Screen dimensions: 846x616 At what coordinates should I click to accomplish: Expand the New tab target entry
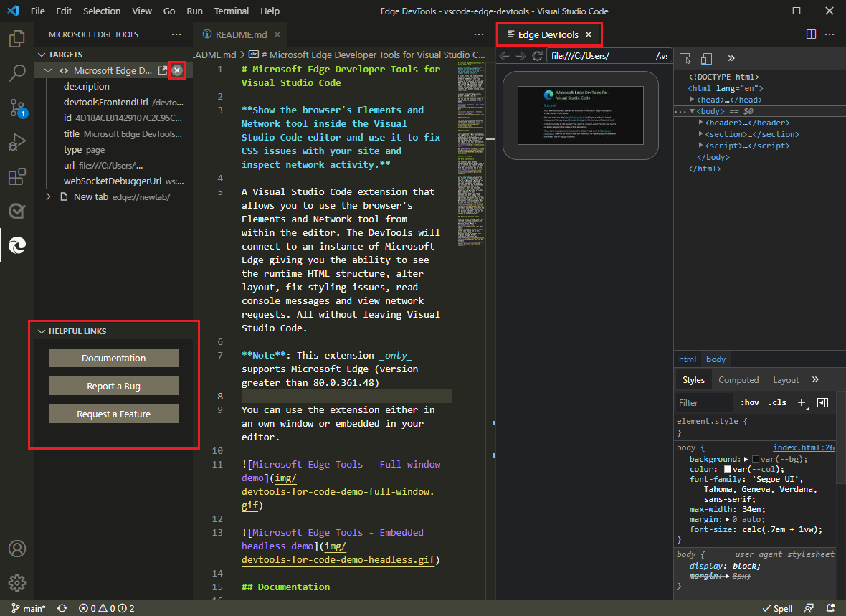click(47, 196)
